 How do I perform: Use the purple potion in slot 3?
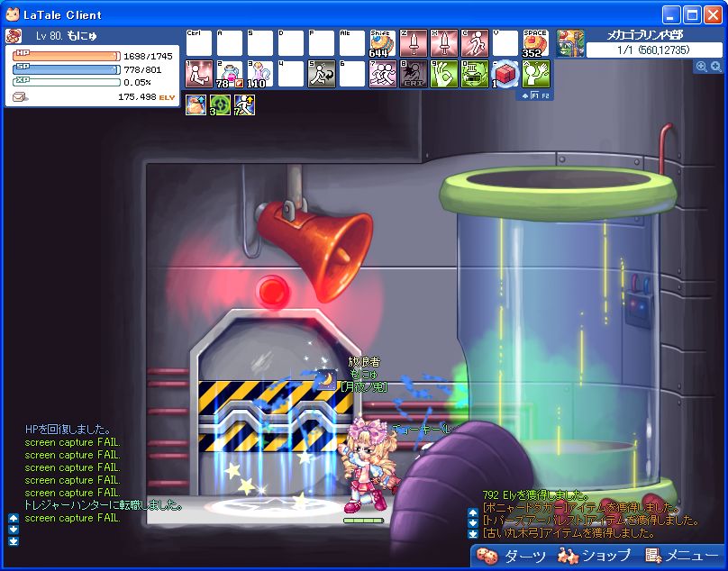pos(260,74)
